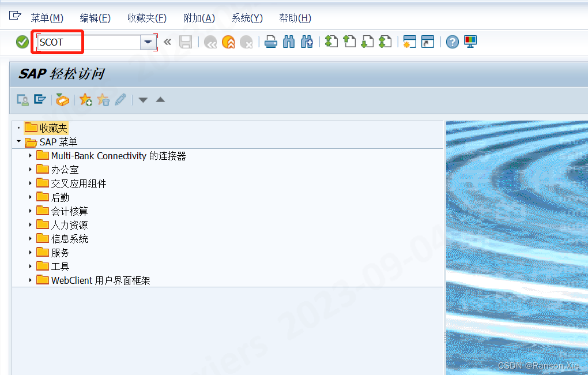Viewport: 588px width, 375px height.
Task: Click the Customize Local Layout monitor icon
Action: 470,42
